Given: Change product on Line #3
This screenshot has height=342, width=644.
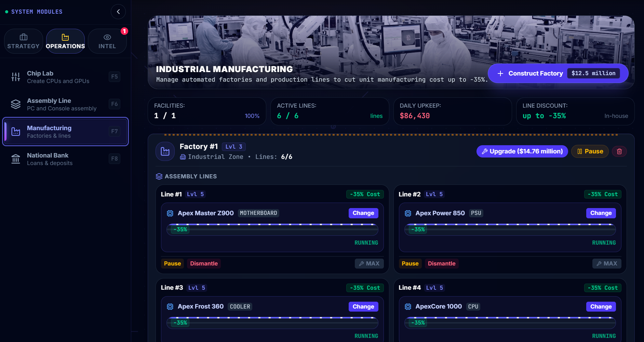Looking at the screenshot, I should point(363,306).
